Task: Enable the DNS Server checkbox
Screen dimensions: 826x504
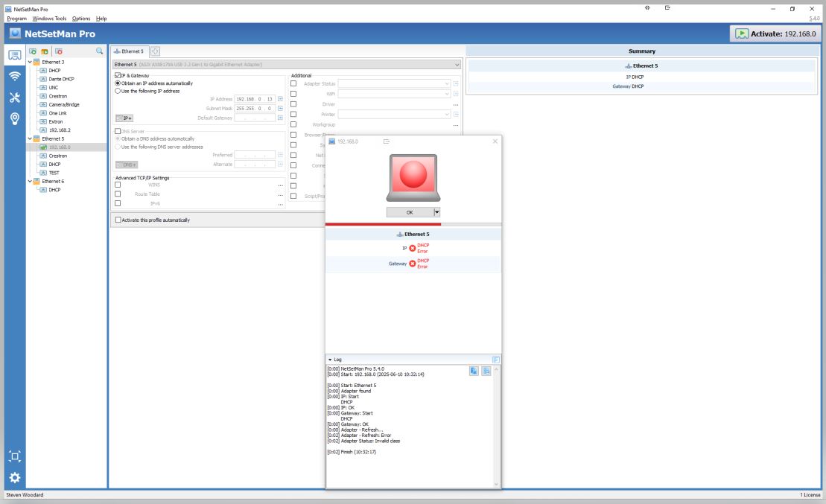Action: point(118,131)
